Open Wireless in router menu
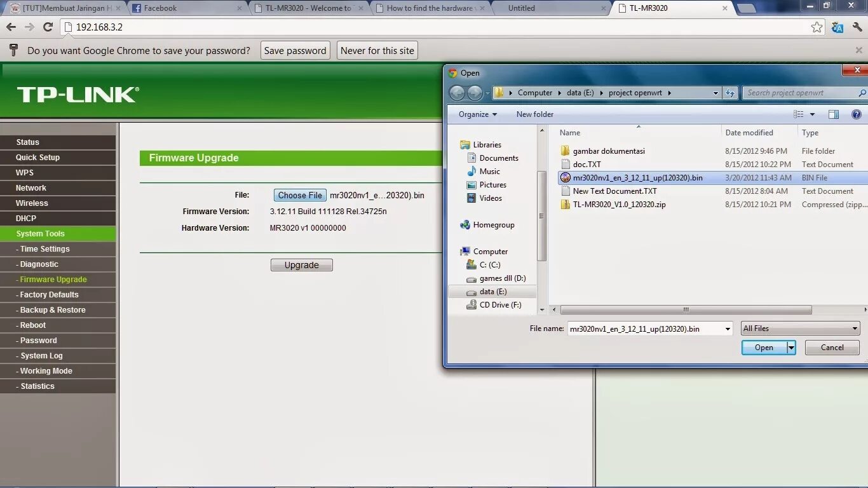This screenshot has height=488, width=868. pos(58,203)
